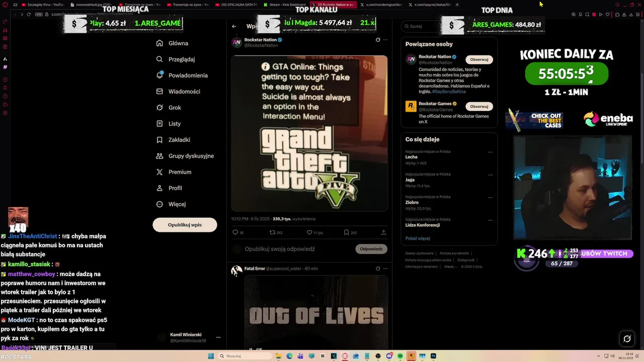Open Rockstar Nation author avatar on post
Image resolution: width=644 pixels, height=362 pixels.
(x=236, y=43)
